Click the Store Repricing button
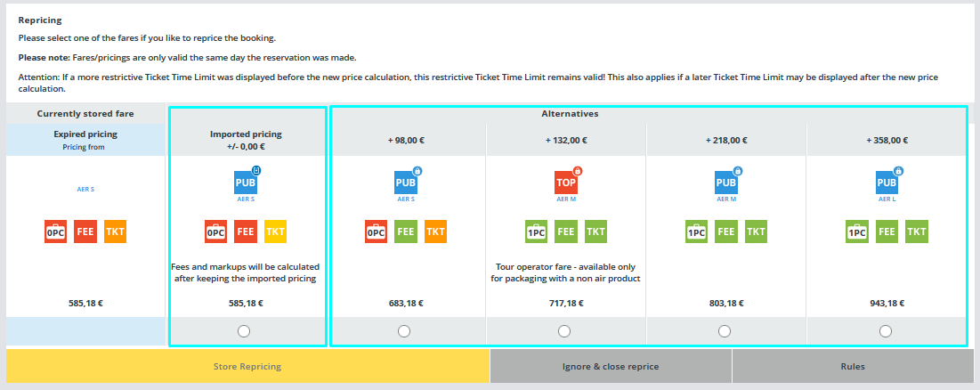 pos(247,366)
